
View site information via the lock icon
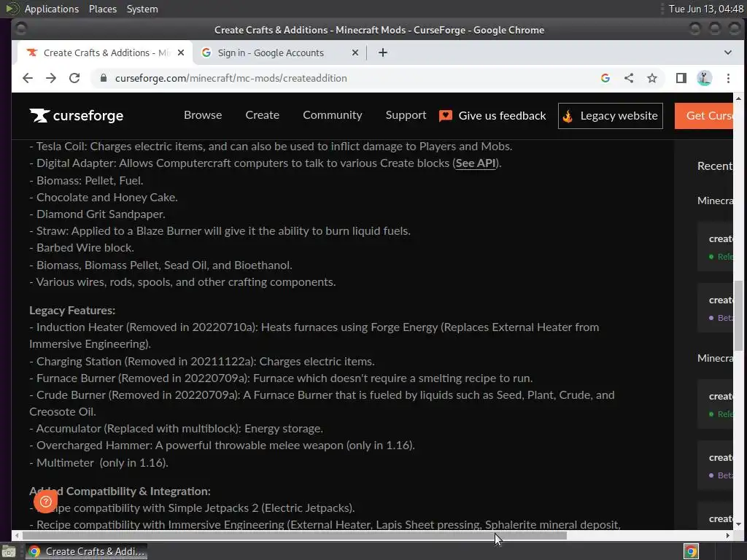click(x=104, y=78)
